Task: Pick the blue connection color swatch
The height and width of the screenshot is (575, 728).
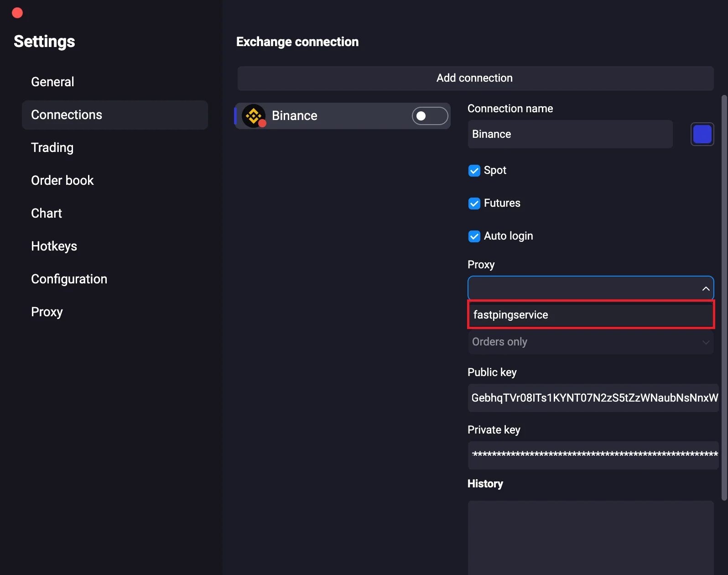Action: tap(702, 134)
